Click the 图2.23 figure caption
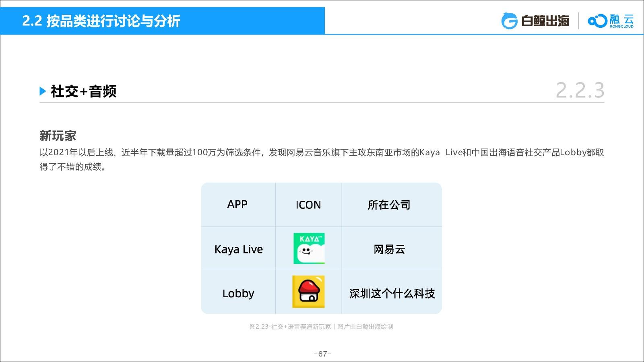The height and width of the screenshot is (362, 644). click(x=321, y=327)
